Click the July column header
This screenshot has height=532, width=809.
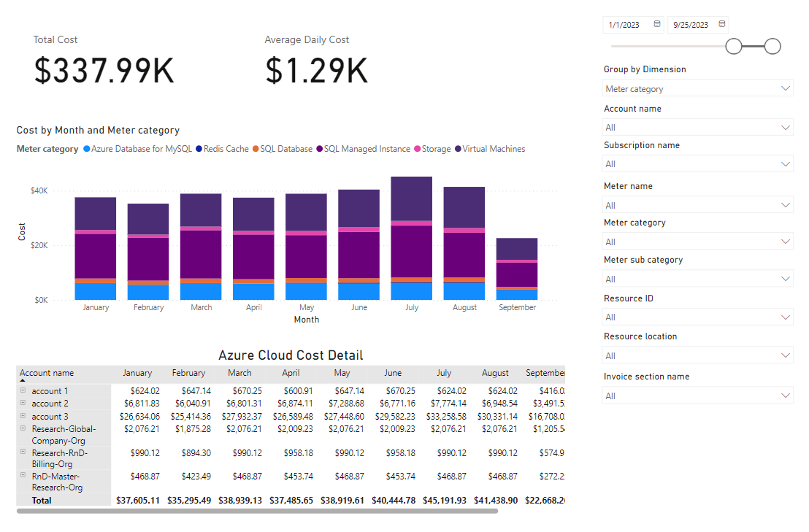[444, 373]
